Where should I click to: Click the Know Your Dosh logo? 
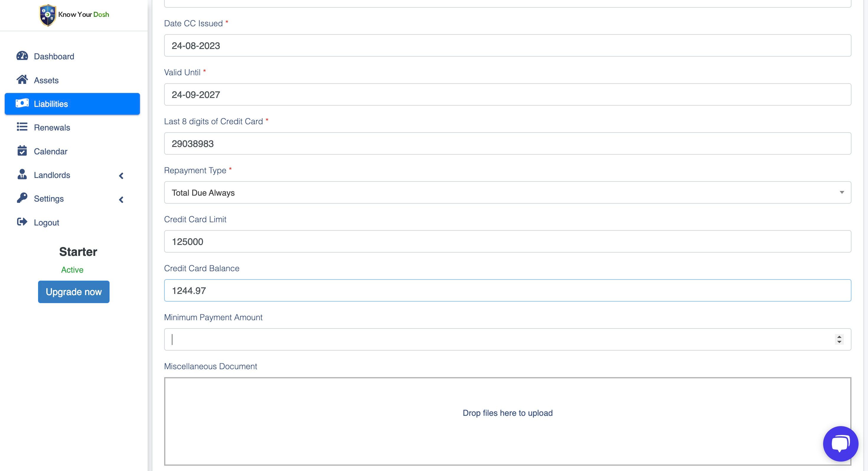(74, 15)
